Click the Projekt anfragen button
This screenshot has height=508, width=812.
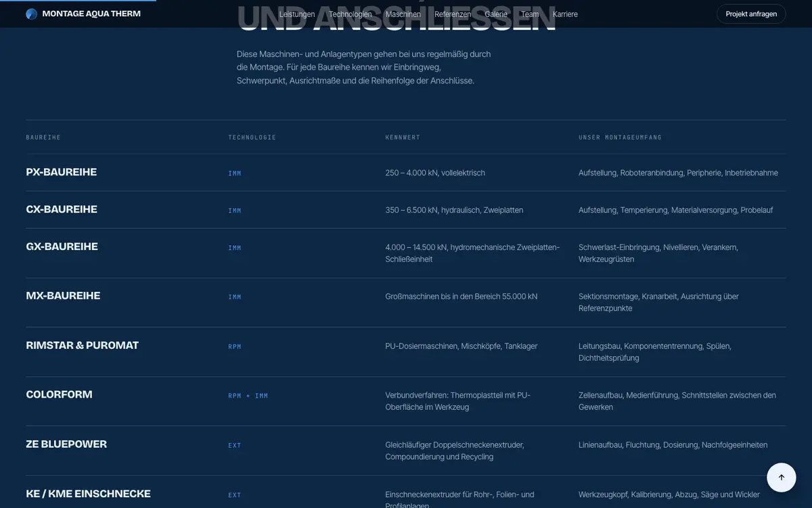pyautogui.click(x=751, y=14)
